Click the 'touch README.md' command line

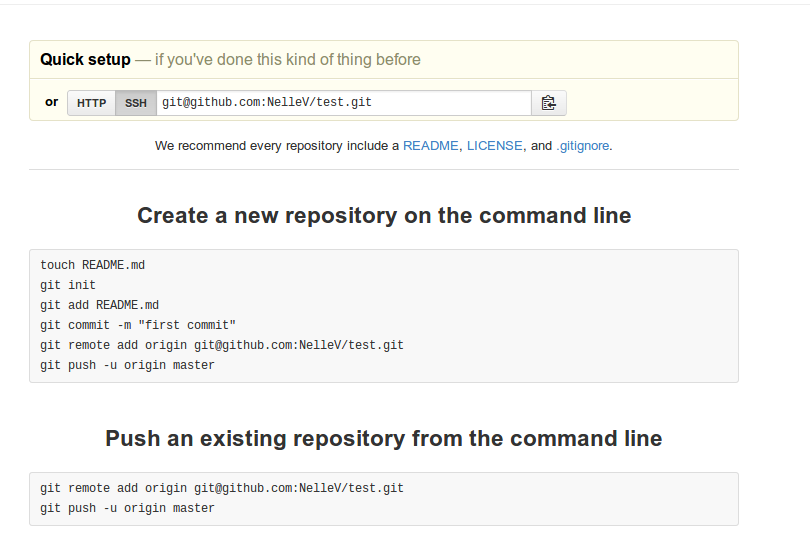click(x=92, y=265)
